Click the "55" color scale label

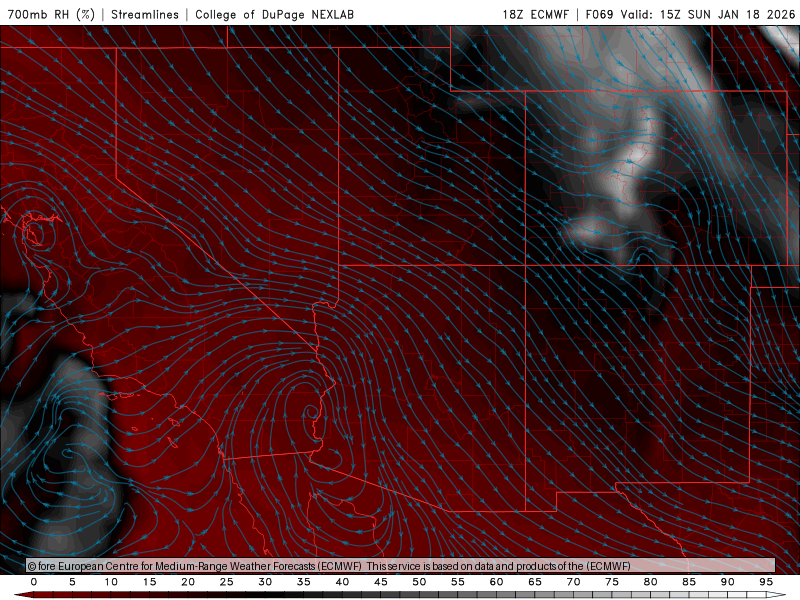458,582
